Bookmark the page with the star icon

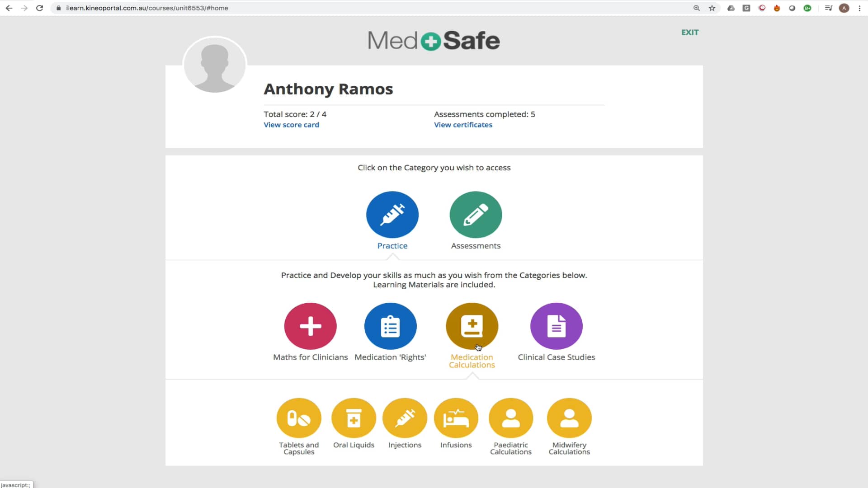point(712,8)
